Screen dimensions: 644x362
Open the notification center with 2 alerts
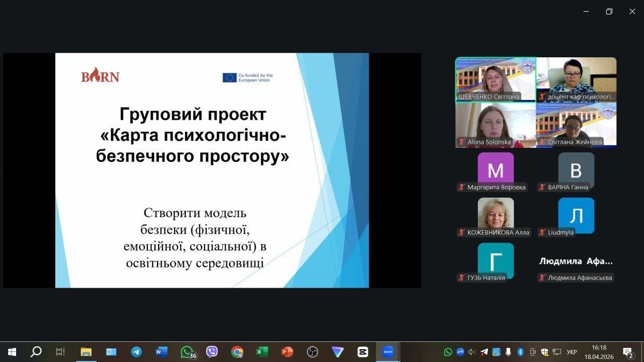(x=628, y=352)
